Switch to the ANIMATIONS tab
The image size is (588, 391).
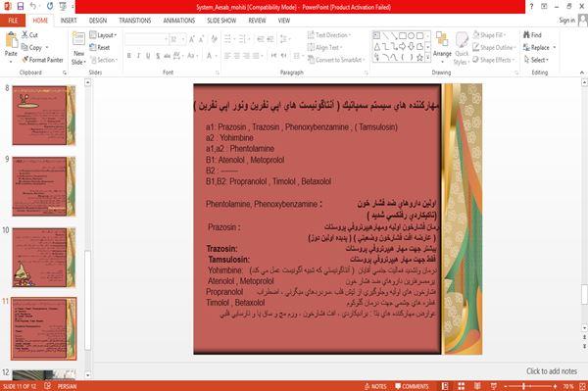pos(179,21)
